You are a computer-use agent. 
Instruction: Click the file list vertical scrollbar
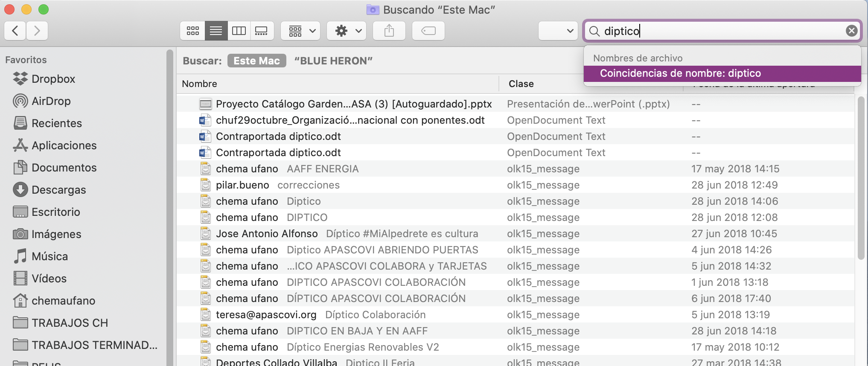pos(861,178)
